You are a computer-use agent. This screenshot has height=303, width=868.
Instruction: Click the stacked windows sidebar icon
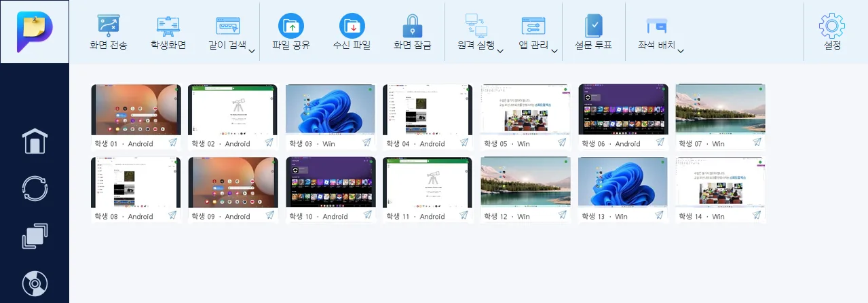tap(35, 236)
